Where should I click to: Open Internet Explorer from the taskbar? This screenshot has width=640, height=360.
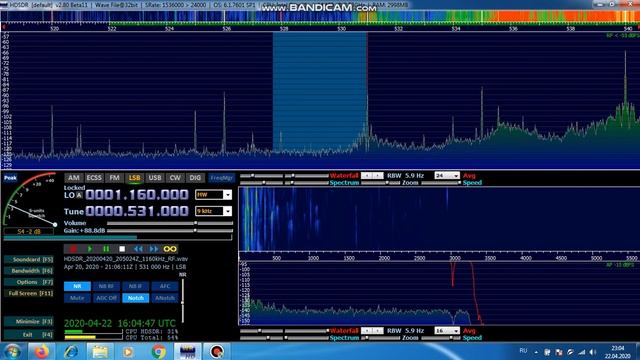click(71, 351)
